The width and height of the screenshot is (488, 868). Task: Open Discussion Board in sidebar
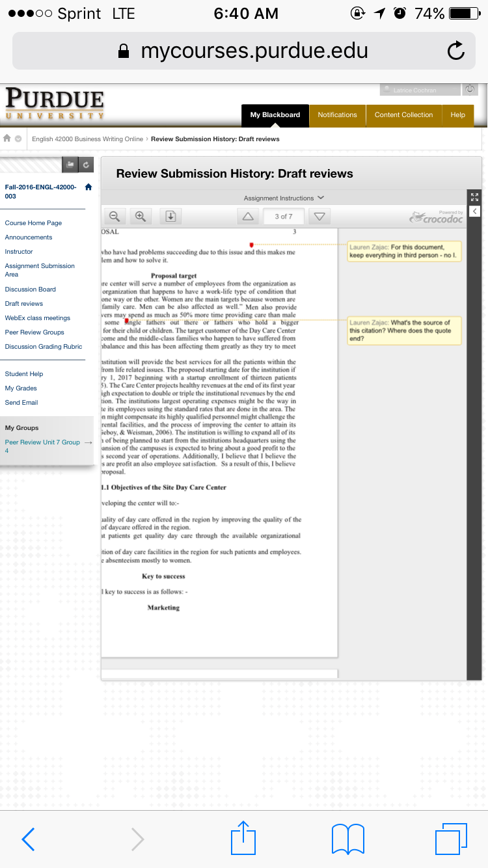coord(31,290)
